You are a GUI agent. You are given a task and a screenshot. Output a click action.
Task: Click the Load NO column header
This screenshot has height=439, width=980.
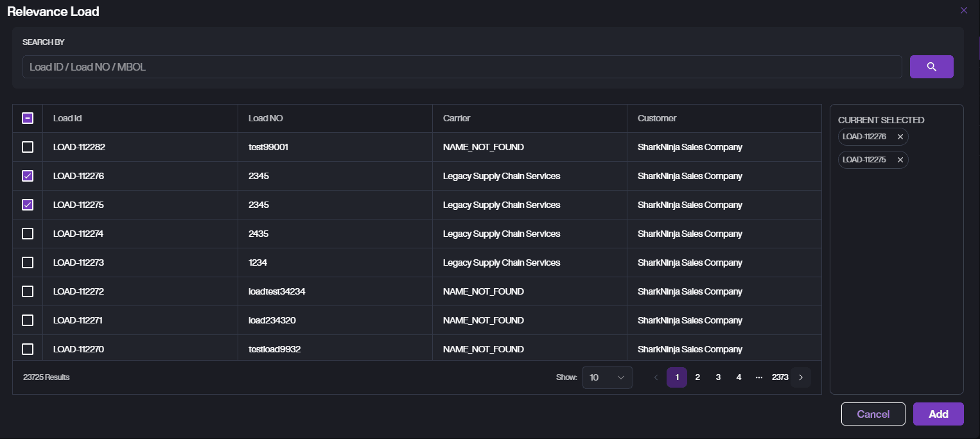click(266, 118)
